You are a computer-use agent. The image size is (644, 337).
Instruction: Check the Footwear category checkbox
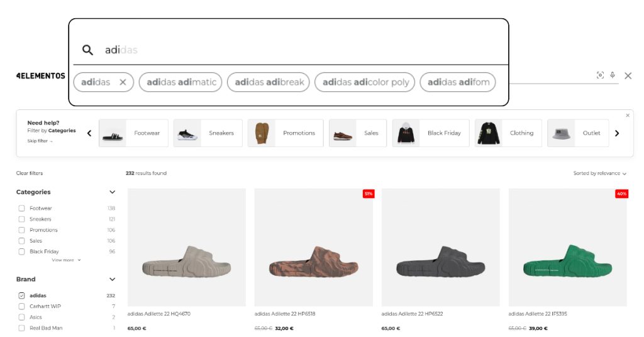point(21,208)
